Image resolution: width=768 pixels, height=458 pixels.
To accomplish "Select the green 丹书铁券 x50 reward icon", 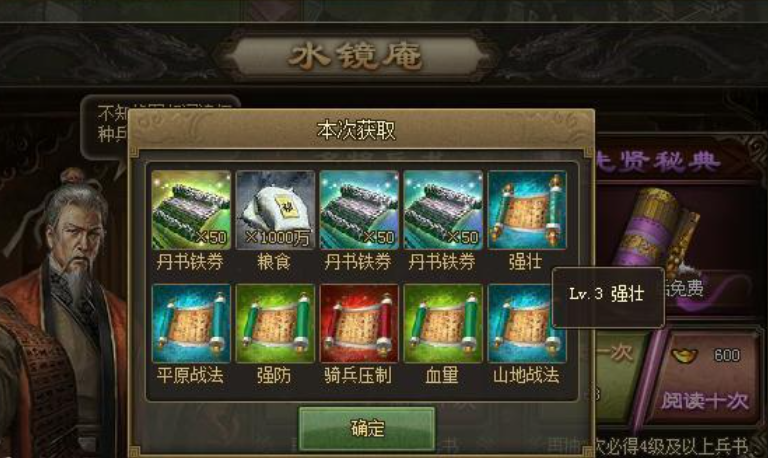I will click(x=191, y=210).
